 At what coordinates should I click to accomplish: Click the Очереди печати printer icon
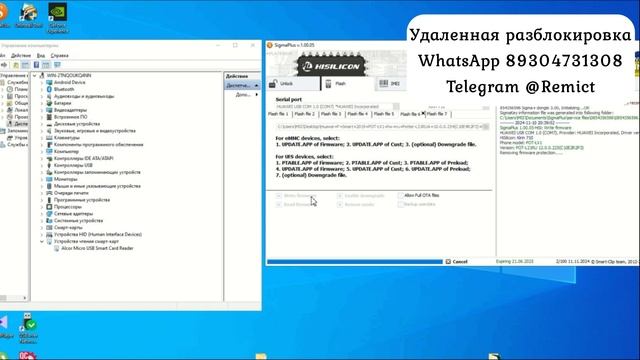(x=49, y=193)
